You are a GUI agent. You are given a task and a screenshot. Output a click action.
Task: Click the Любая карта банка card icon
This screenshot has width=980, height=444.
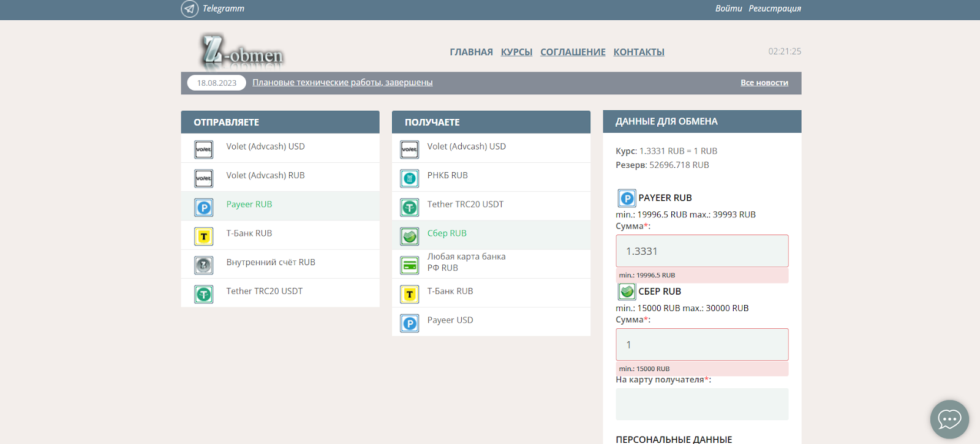410,265
